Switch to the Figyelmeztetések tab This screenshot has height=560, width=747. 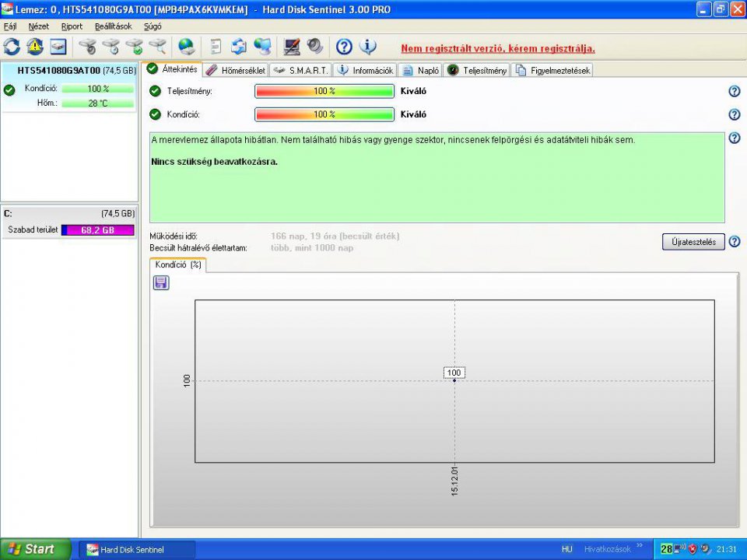click(552, 71)
